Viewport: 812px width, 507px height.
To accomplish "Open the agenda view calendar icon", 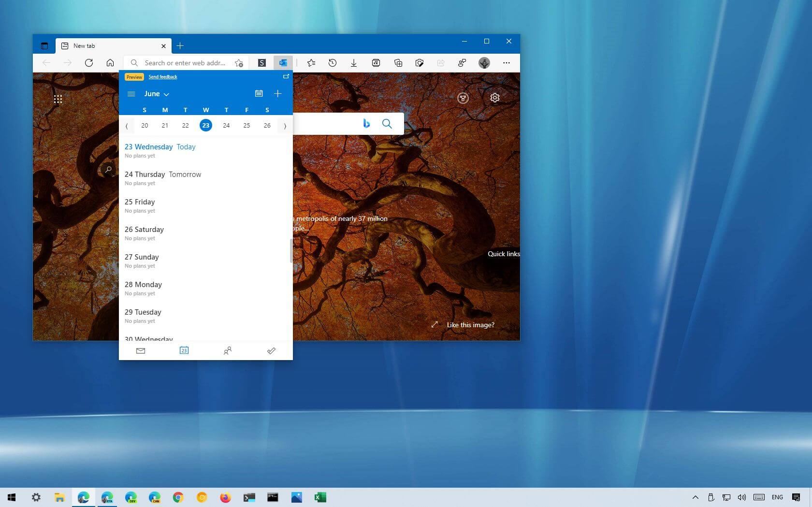I will pos(259,93).
